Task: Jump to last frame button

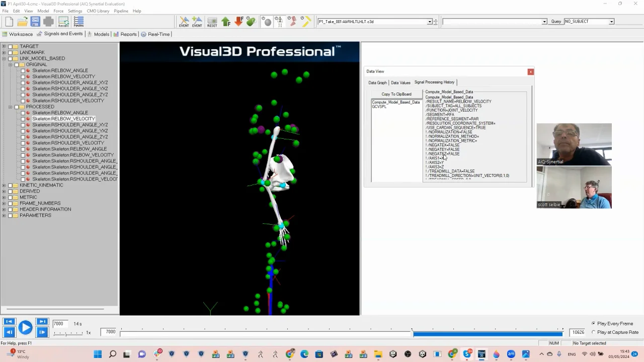Action: pyautogui.click(x=42, y=322)
